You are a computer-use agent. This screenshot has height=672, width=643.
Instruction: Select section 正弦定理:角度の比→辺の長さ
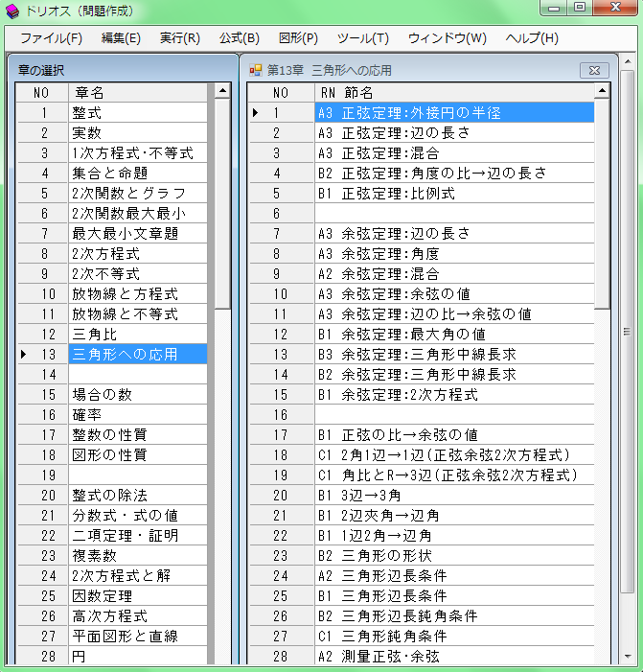[x=454, y=174]
